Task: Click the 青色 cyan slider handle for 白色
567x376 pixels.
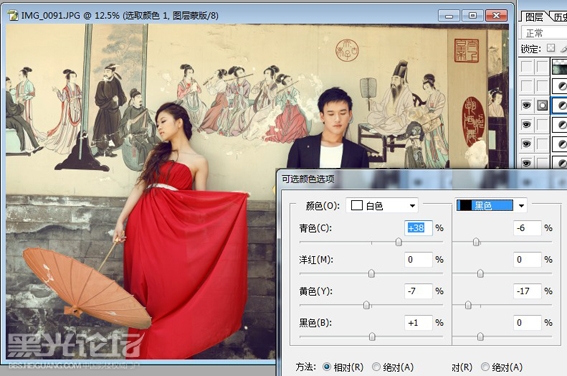Action: [x=398, y=242]
